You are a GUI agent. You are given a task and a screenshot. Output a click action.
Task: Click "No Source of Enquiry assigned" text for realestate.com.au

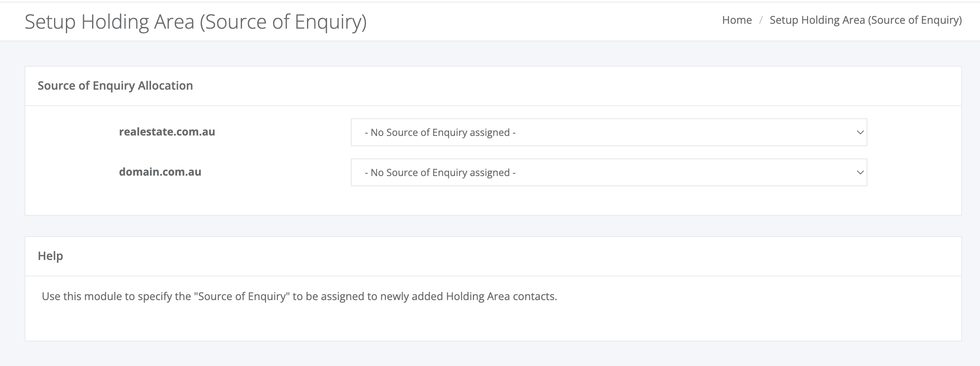coord(440,132)
